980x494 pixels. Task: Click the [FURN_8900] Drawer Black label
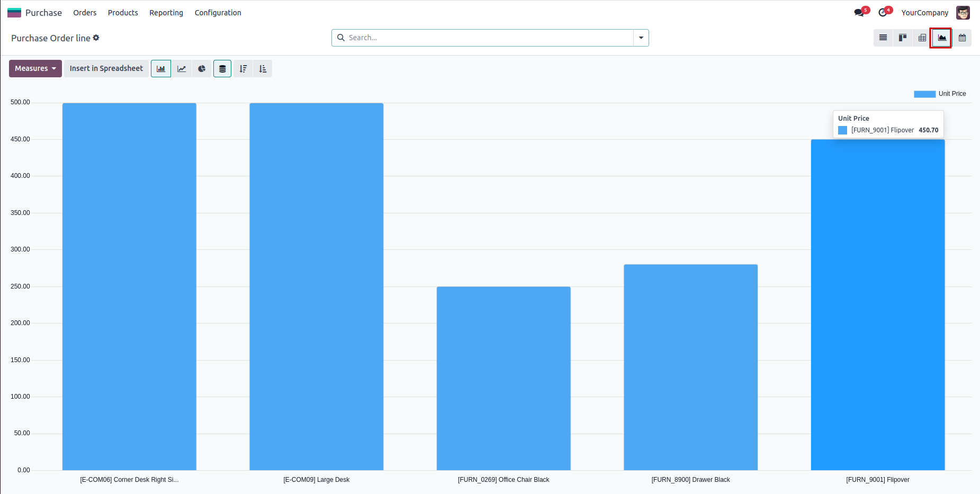(x=691, y=480)
